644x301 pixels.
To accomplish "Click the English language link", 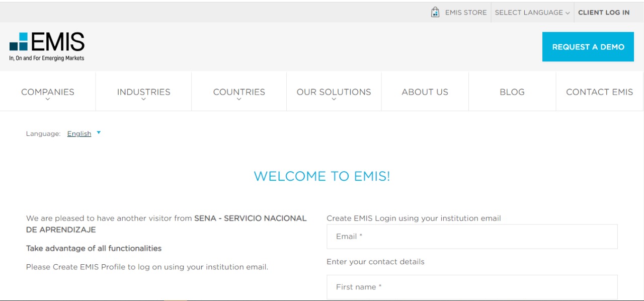I will (79, 133).
